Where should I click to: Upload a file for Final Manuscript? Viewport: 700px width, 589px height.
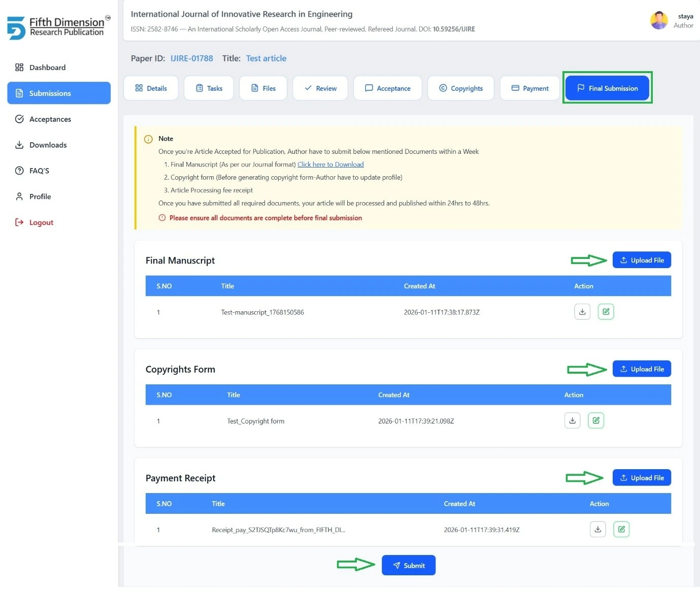point(642,260)
